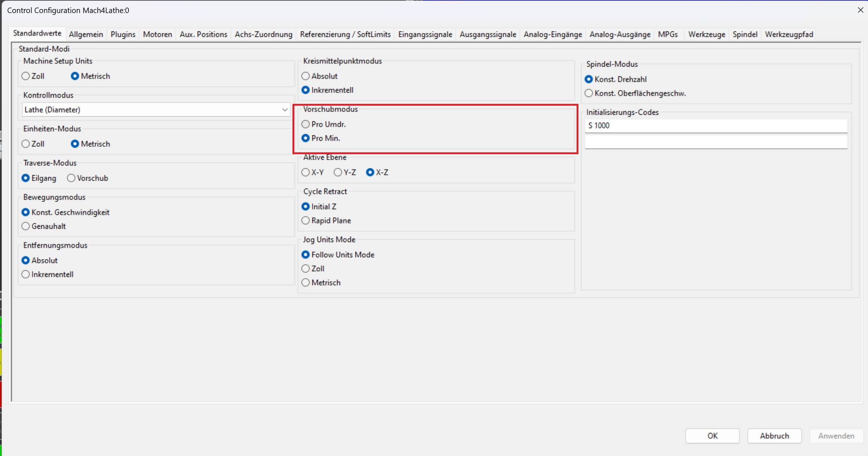Select Konst. Drehzahl spindle mode
Screen dimensions: 868x456
616,79
